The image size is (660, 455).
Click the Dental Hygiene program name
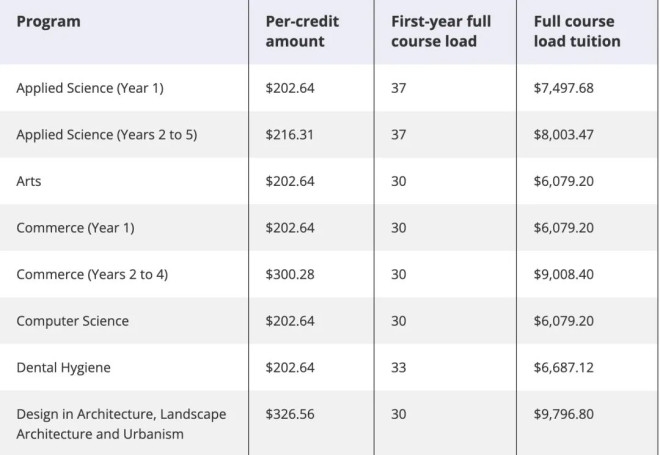tap(63, 368)
